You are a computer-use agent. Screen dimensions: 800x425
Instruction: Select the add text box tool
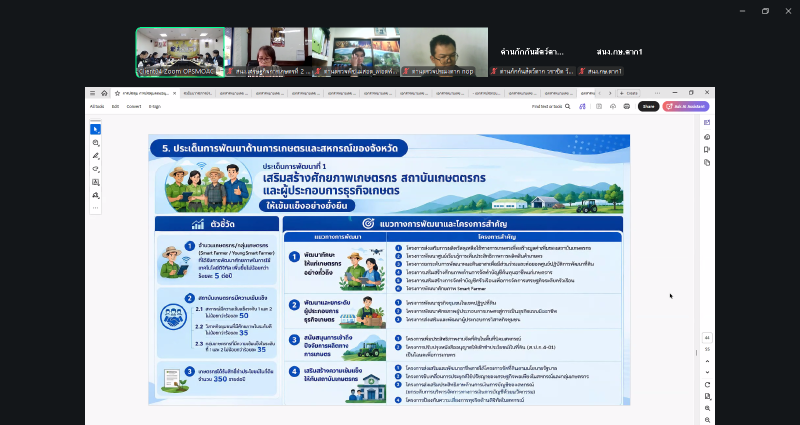click(x=95, y=182)
